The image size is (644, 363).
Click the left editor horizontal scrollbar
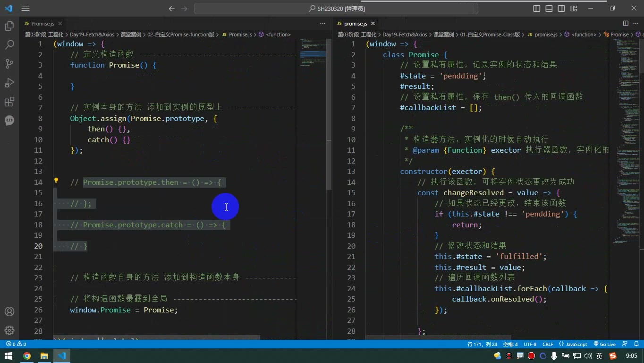pyautogui.click(x=156, y=337)
